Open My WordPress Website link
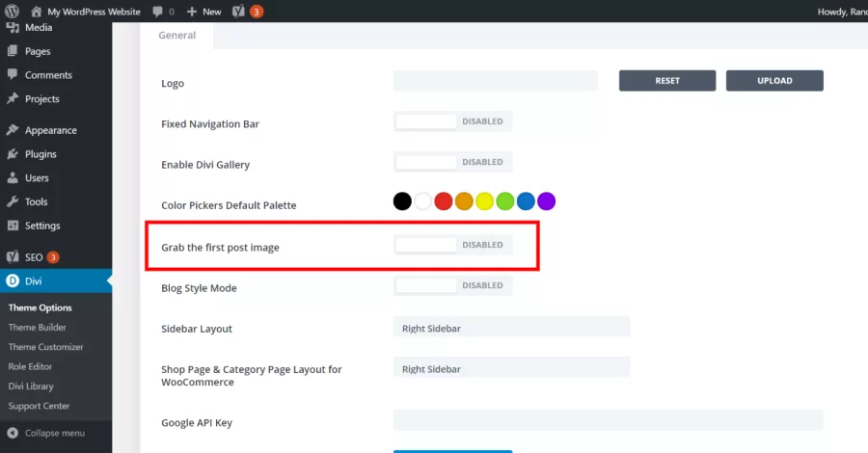Screen dimensions: 868x453 (x=94, y=12)
